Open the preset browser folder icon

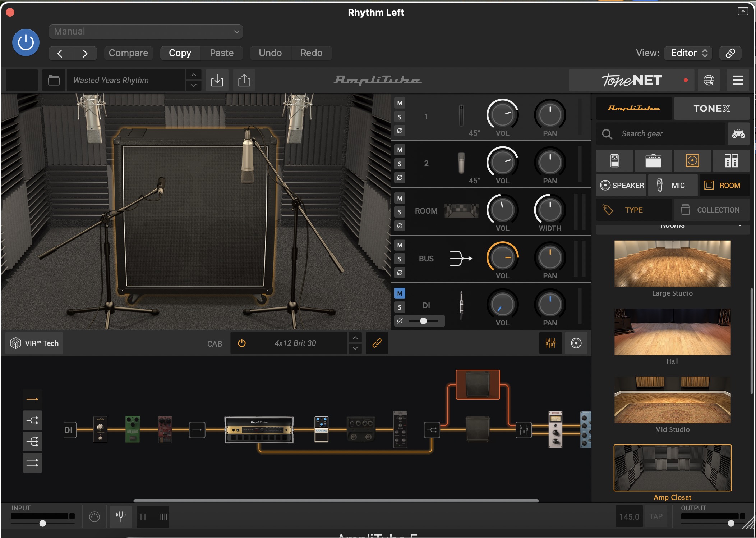pos(54,80)
